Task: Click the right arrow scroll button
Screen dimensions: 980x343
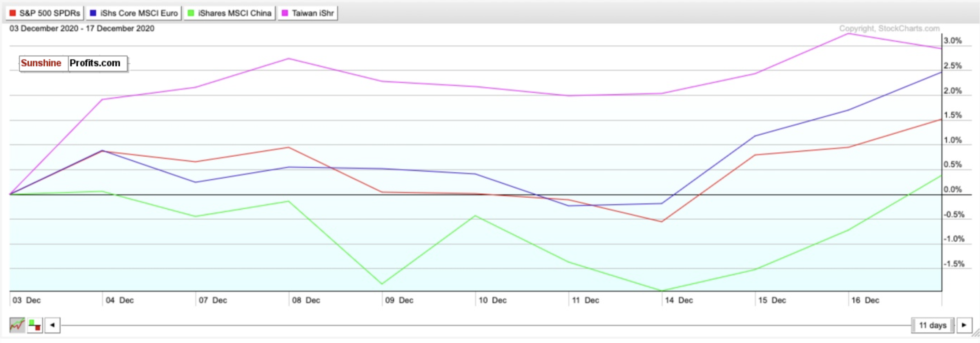Action: (x=964, y=325)
